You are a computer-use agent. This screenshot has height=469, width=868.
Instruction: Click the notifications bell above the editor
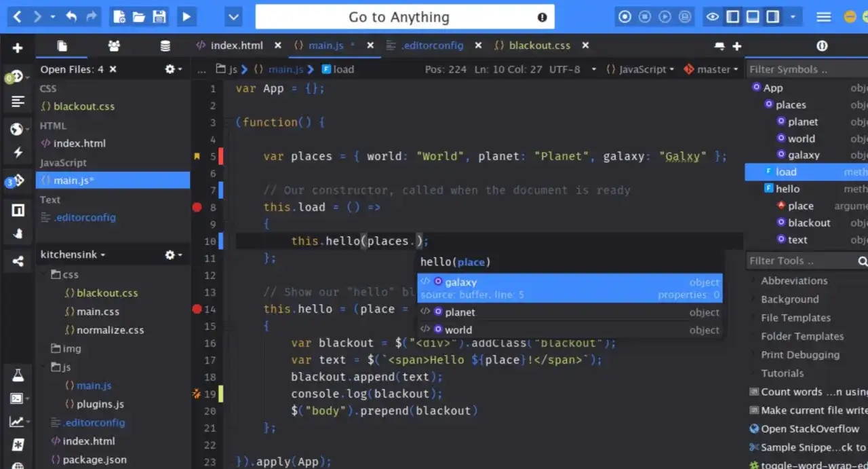click(x=719, y=45)
